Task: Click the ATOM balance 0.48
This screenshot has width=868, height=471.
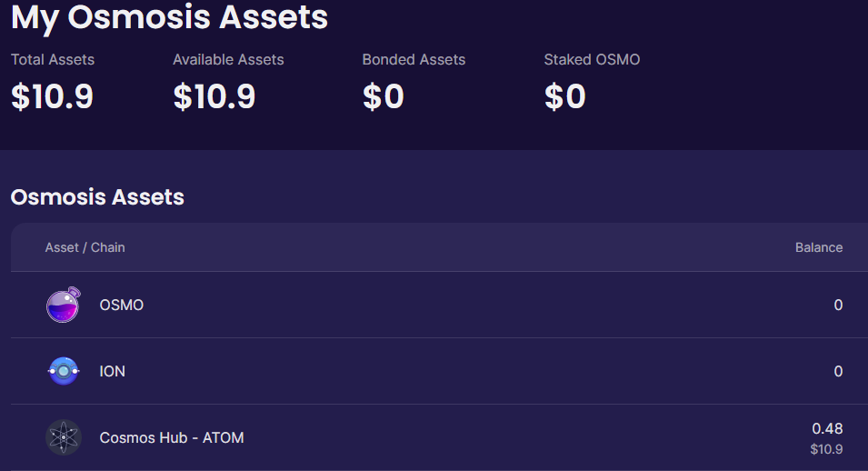Action: [x=827, y=428]
